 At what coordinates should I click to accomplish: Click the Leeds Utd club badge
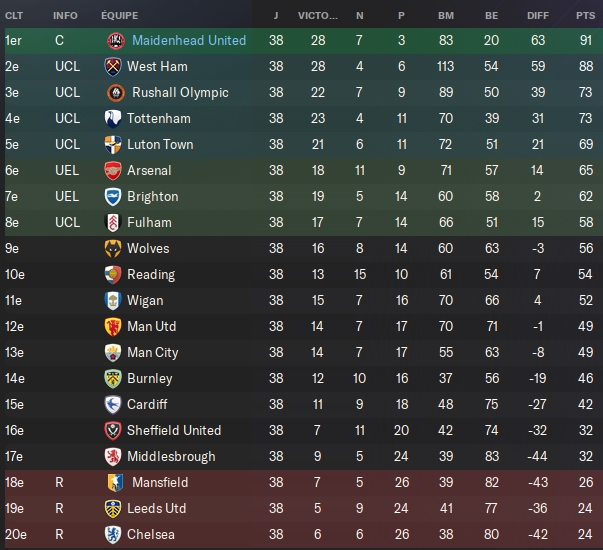click(x=114, y=509)
